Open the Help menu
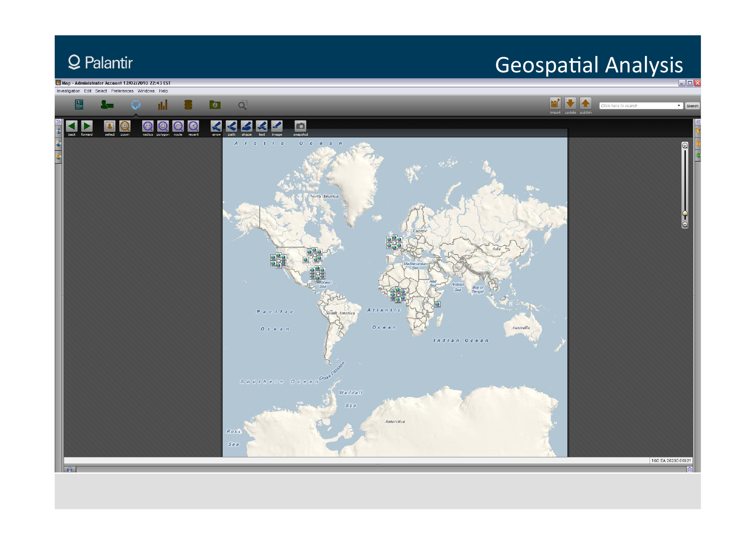756x534 pixels. click(163, 91)
